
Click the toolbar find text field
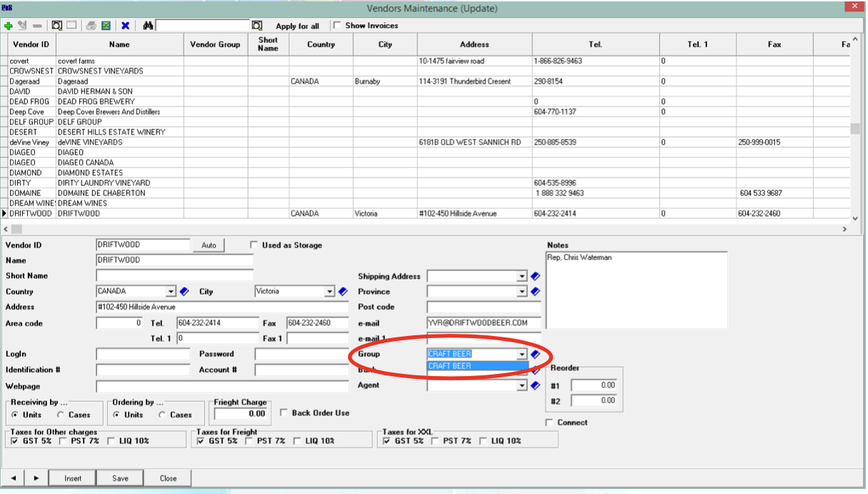pyautogui.click(x=203, y=26)
